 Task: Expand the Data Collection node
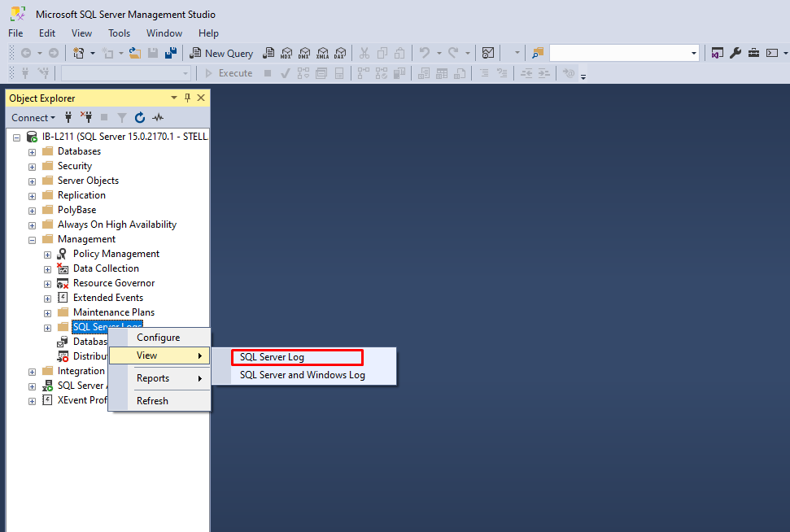point(47,269)
